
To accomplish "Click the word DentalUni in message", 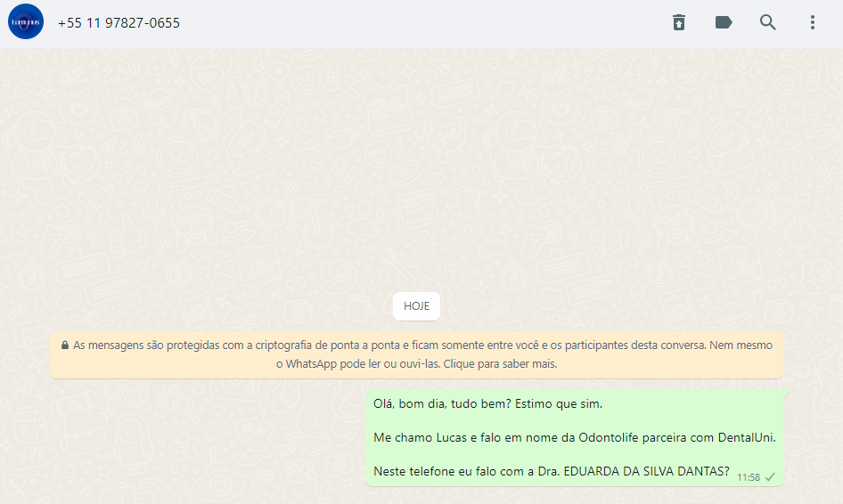I will (746, 437).
